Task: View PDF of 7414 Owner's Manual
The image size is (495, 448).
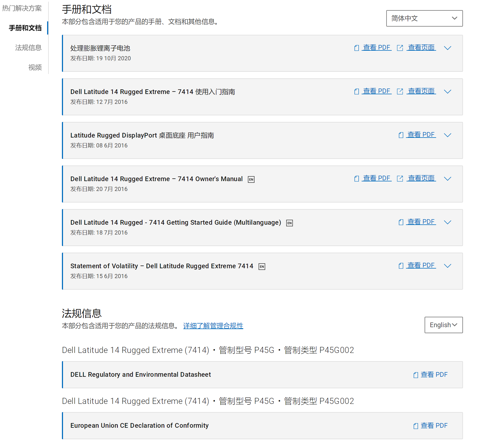Action: coord(377,178)
